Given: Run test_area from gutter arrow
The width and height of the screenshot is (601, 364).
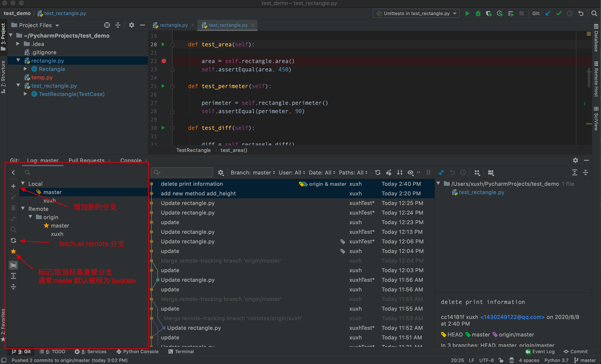Looking at the screenshot, I should click(x=163, y=44).
